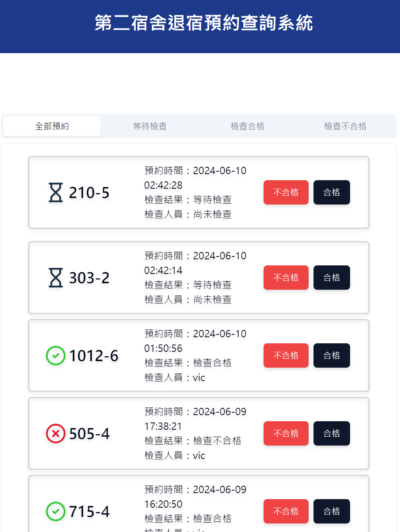Click the hourglass icon next to room 210-5
Image resolution: width=400 pixels, height=532 pixels.
[55, 192]
